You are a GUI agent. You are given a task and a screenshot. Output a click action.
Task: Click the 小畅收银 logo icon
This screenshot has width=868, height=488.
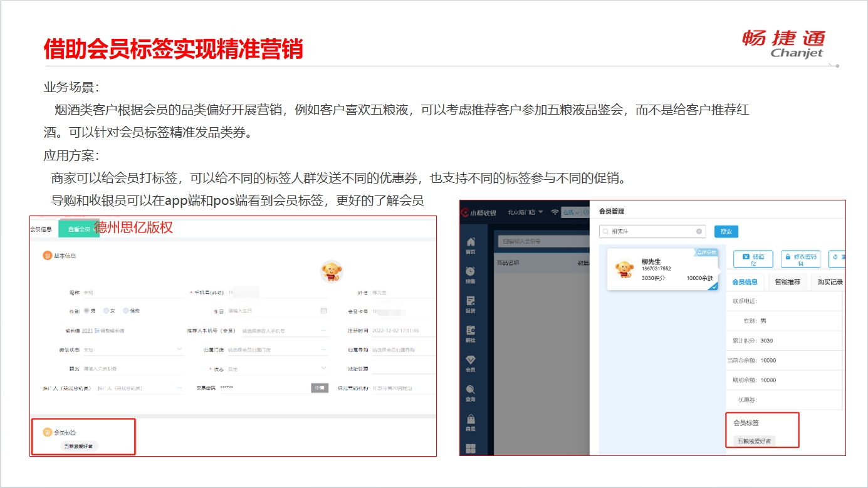[x=465, y=212]
